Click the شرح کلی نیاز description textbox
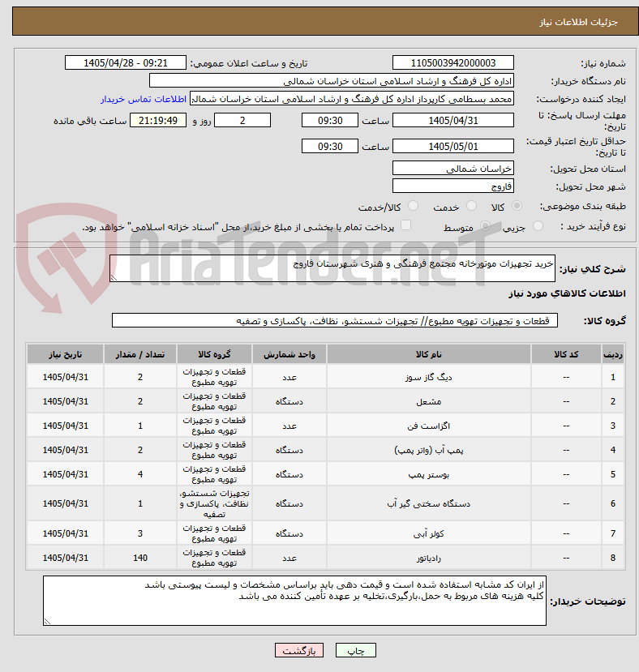Screen dimensions: 639x672 (332, 268)
